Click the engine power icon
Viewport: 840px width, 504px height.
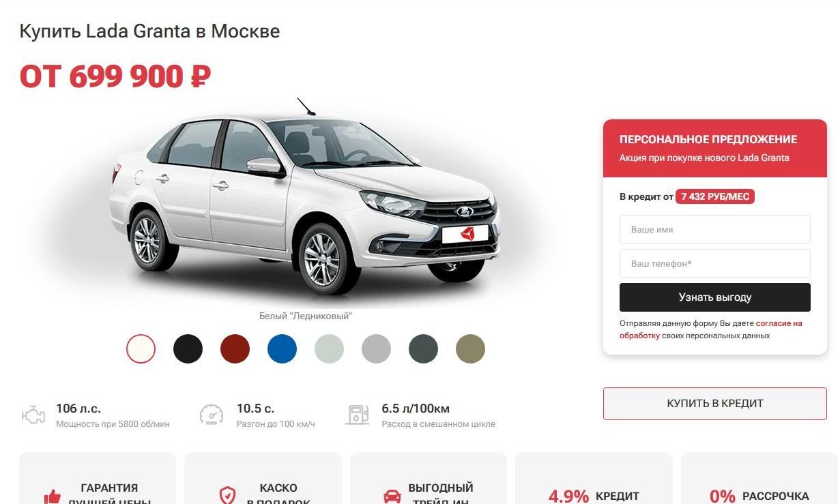(33, 415)
